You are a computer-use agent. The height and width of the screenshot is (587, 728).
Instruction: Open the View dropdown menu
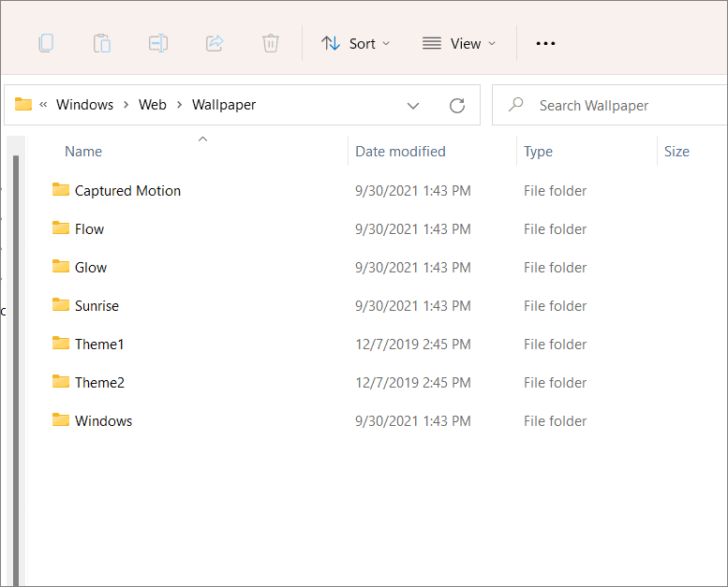pyautogui.click(x=459, y=44)
